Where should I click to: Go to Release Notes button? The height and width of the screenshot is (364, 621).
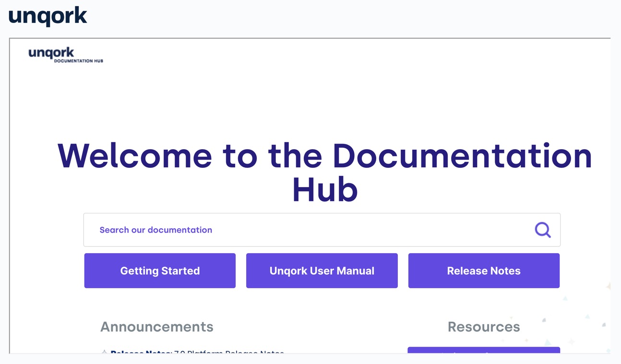484,270
